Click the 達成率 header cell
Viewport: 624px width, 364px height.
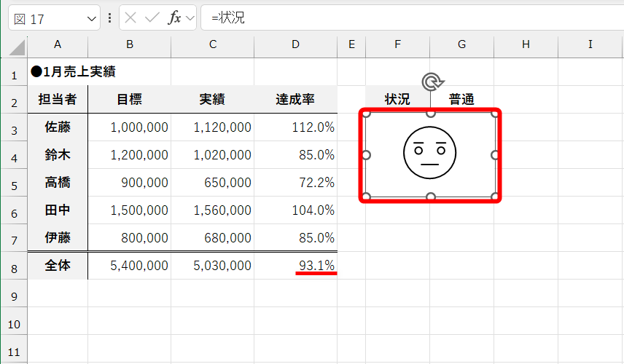[x=296, y=99]
